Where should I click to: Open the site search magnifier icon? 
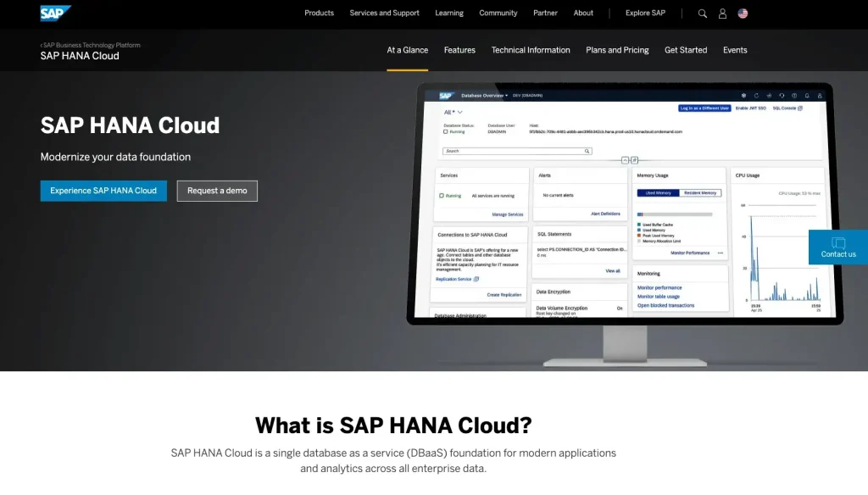(702, 14)
